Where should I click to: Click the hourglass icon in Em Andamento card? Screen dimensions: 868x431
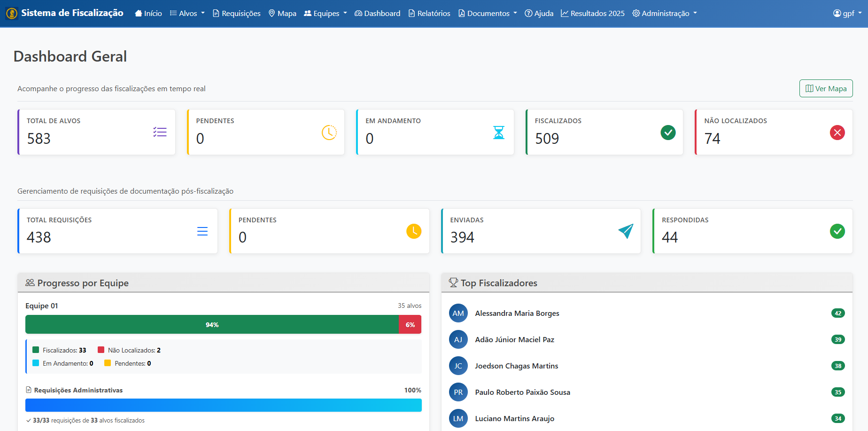[498, 133]
